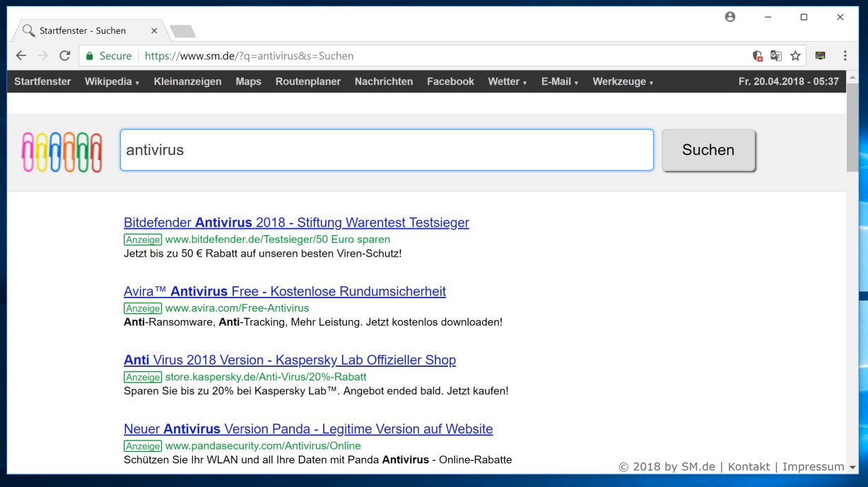Screen dimensions: 868x487
Task: Click the Chrome profile avatar icon
Action: point(730,17)
